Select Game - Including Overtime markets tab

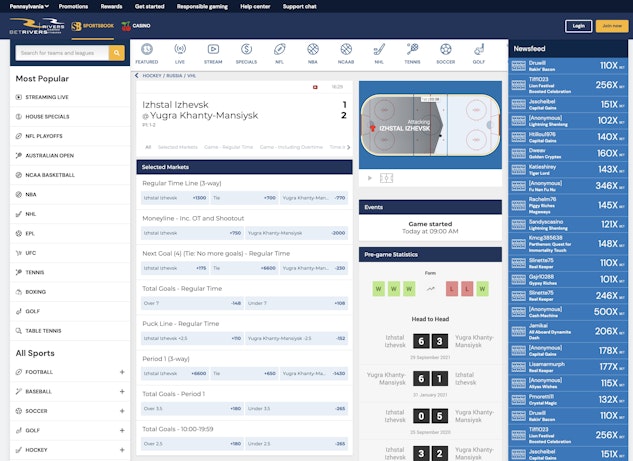coord(291,147)
